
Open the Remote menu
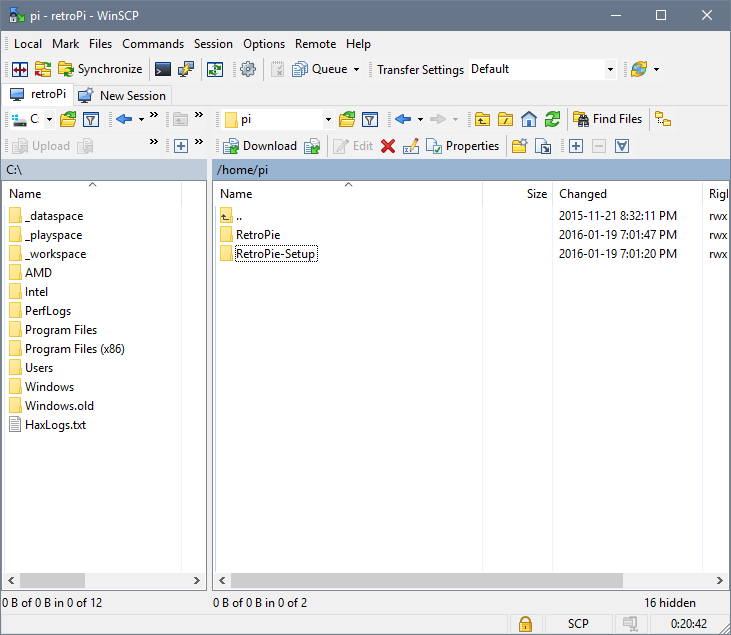[316, 44]
